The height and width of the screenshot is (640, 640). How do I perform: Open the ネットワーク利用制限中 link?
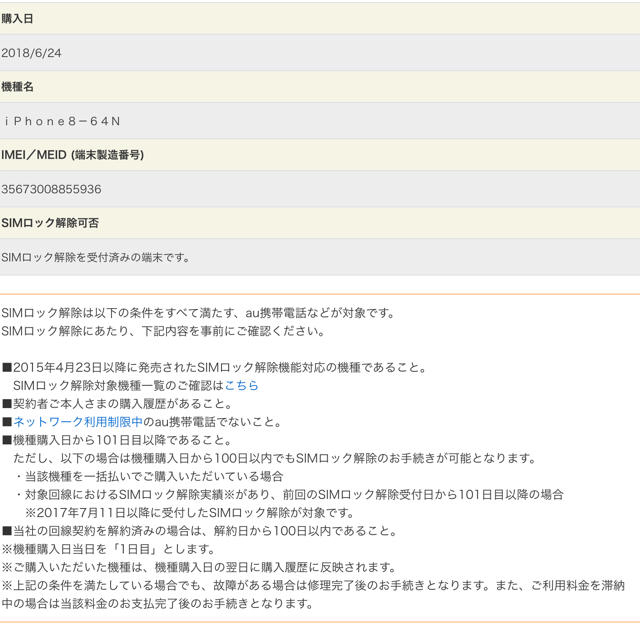tap(78, 422)
